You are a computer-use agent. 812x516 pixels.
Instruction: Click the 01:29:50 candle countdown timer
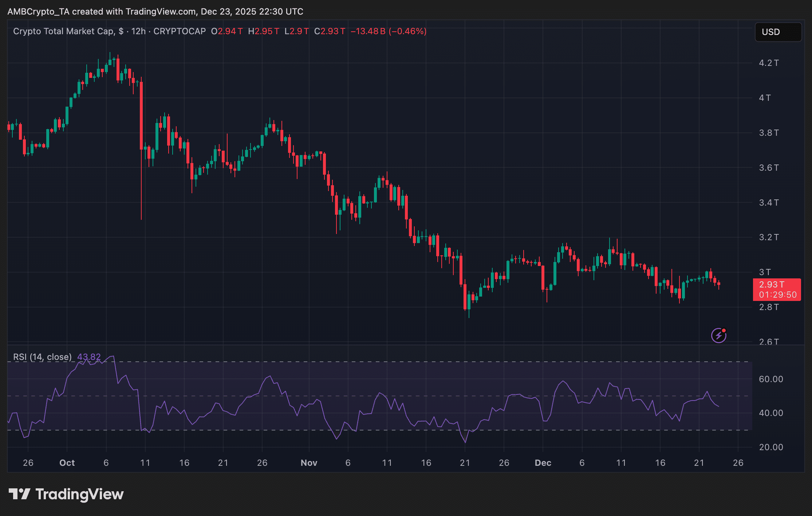pyautogui.click(x=777, y=295)
